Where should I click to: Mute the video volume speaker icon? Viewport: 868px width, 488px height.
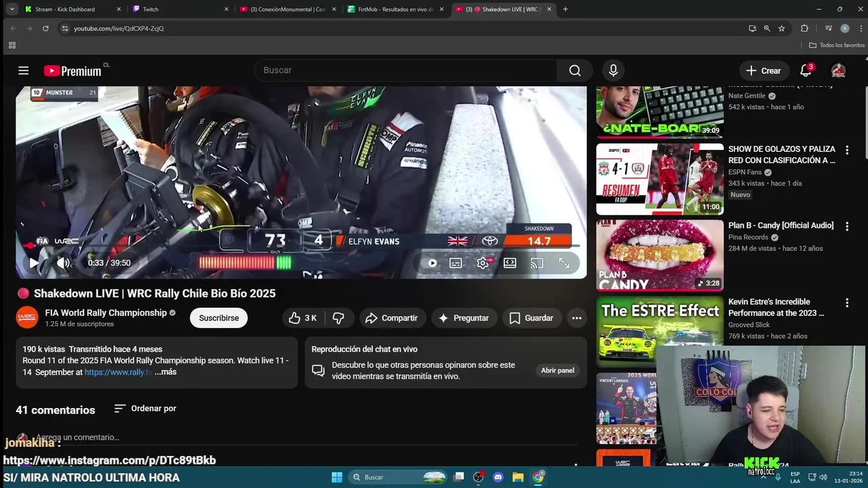(x=63, y=263)
